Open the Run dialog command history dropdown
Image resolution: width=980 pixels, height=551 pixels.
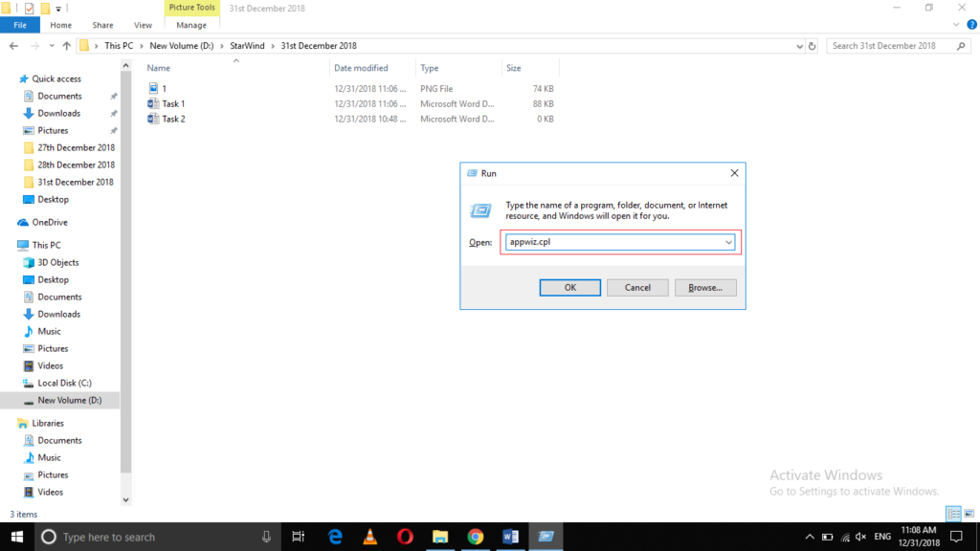click(728, 242)
